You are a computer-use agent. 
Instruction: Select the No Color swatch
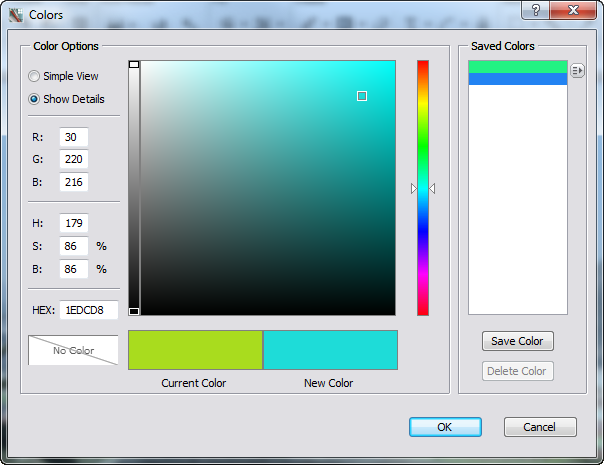[x=73, y=350]
